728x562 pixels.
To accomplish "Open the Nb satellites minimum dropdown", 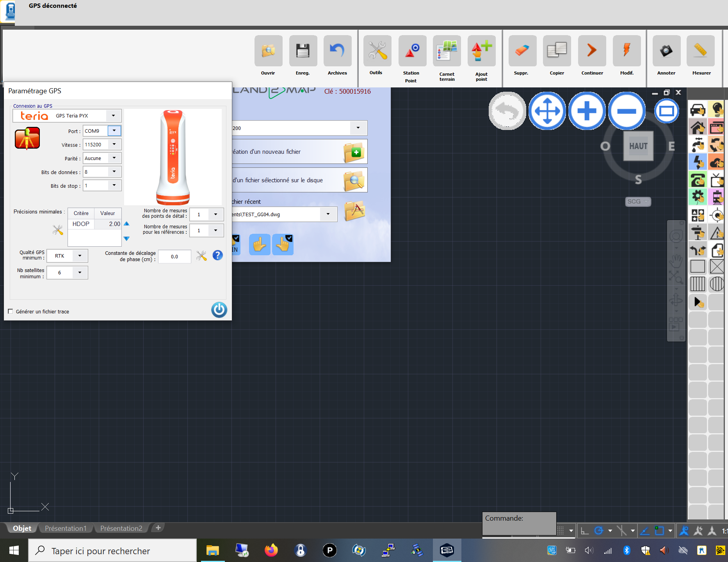I will (80, 273).
